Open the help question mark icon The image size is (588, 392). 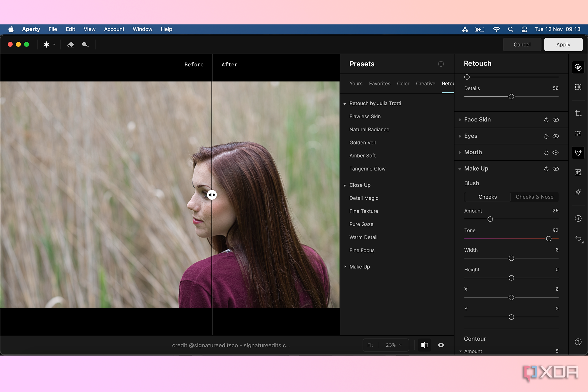pyautogui.click(x=578, y=342)
